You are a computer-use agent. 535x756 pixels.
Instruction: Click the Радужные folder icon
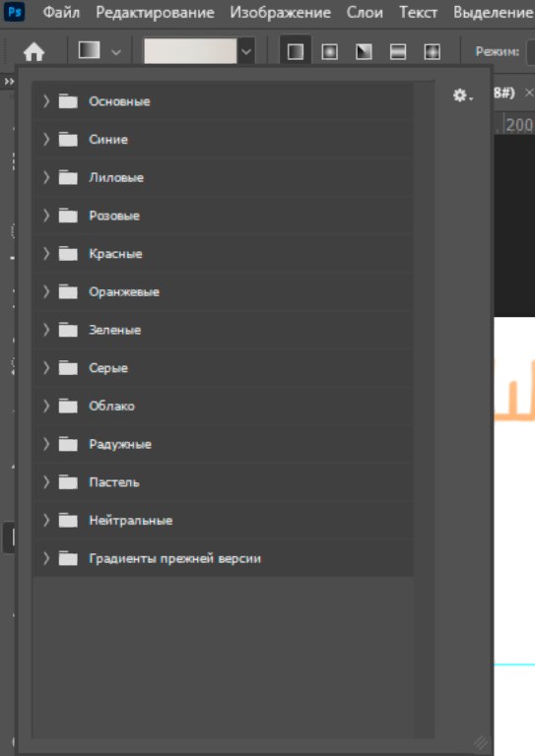point(68,444)
